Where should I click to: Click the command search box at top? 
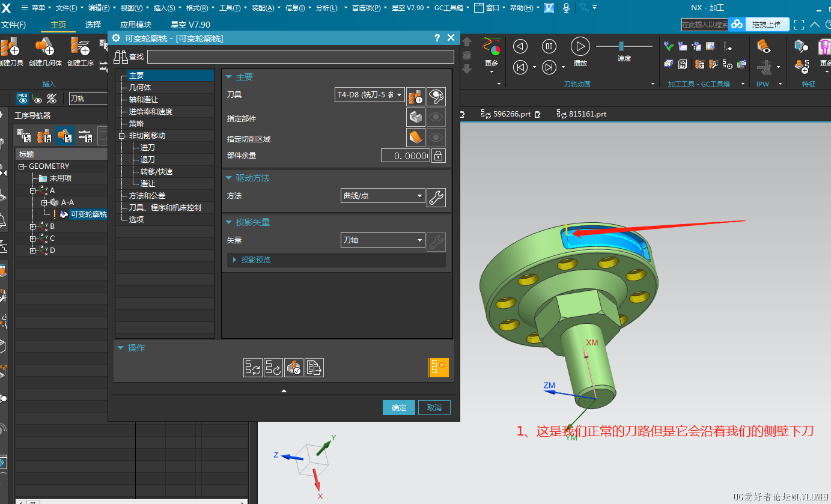(x=704, y=24)
